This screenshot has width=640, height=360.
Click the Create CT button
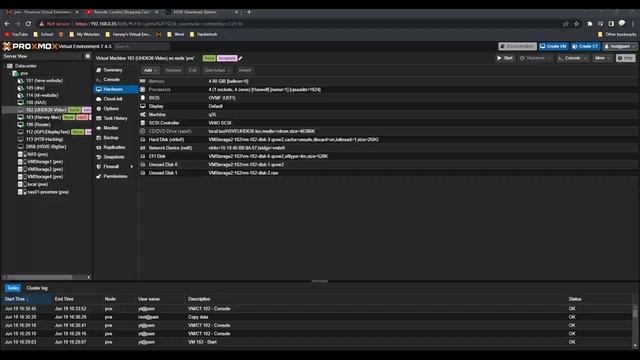point(586,47)
